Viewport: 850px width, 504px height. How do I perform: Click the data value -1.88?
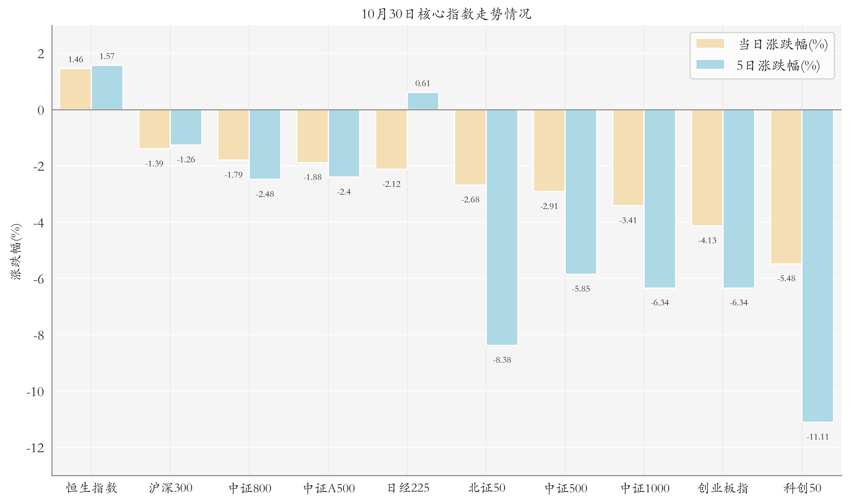(312, 177)
